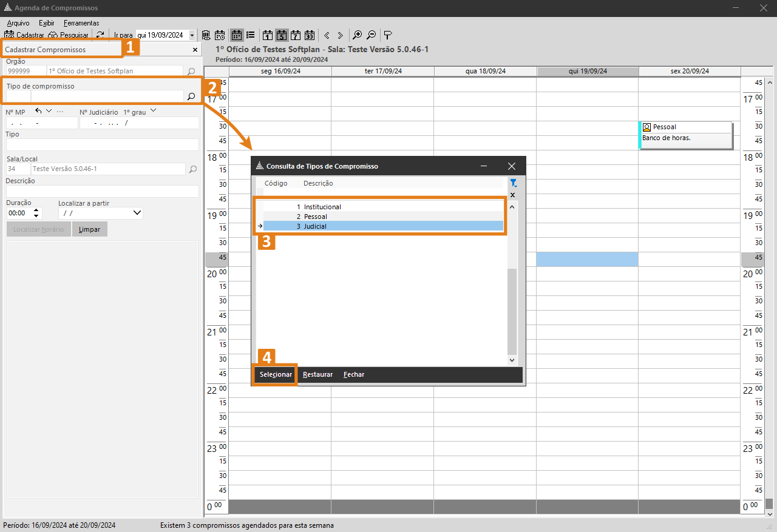Click the Código column header
Viewport: 777px width, 532px height.
[x=276, y=183]
